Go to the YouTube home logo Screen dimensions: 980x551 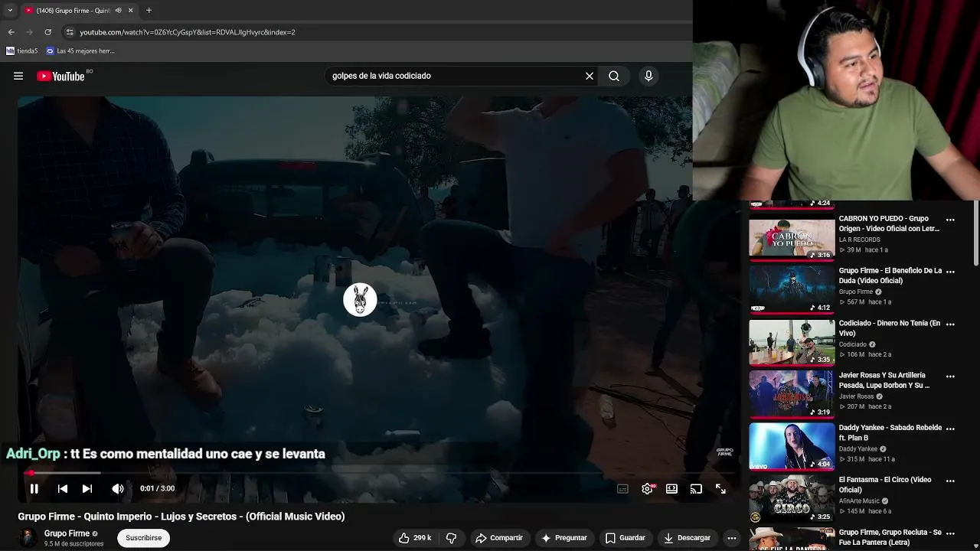60,76
